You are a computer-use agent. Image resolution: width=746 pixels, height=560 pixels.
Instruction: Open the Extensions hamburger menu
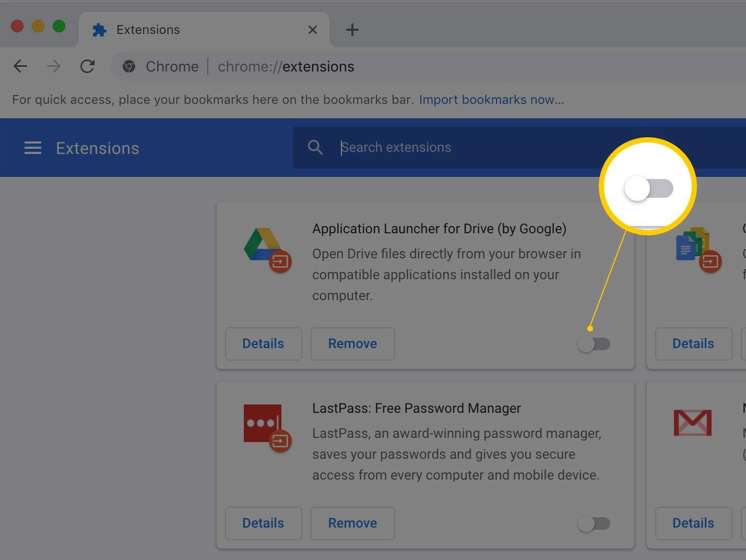click(32, 148)
